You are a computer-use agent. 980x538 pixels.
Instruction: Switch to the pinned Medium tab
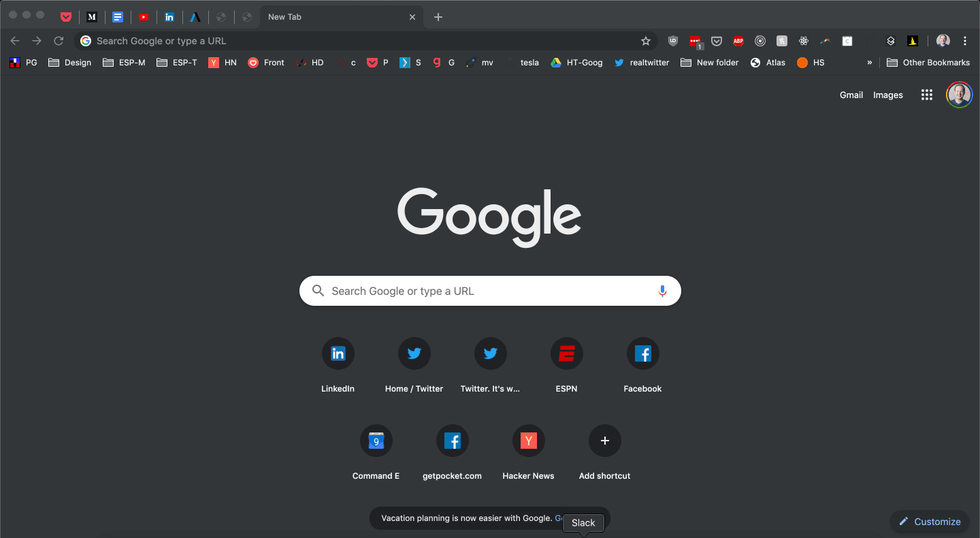coord(92,17)
